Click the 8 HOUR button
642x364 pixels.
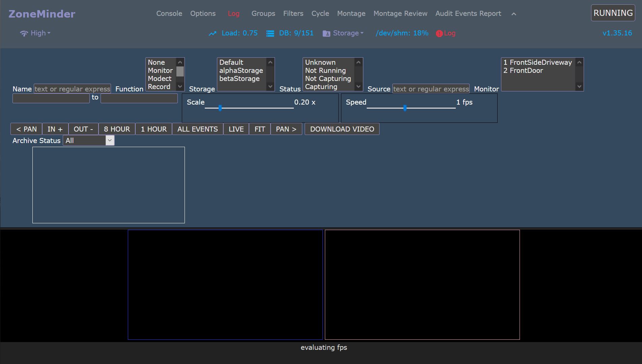(117, 129)
